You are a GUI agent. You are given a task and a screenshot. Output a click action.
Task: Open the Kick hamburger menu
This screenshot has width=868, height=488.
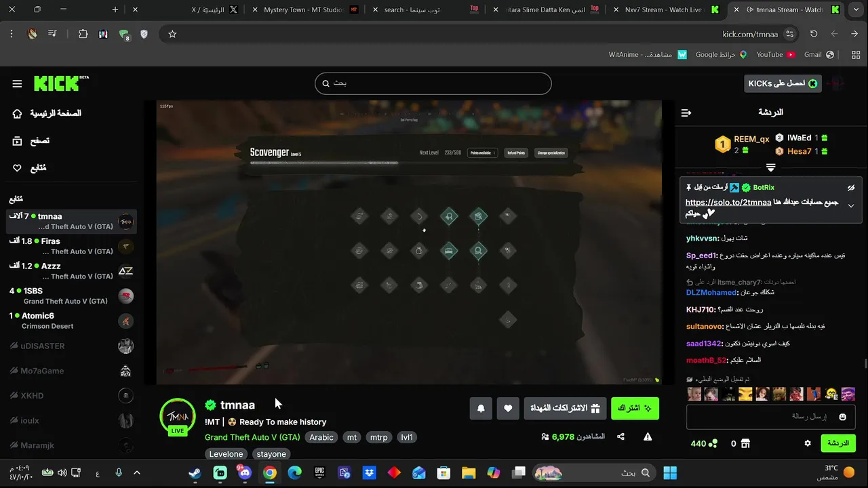pos(17,84)
